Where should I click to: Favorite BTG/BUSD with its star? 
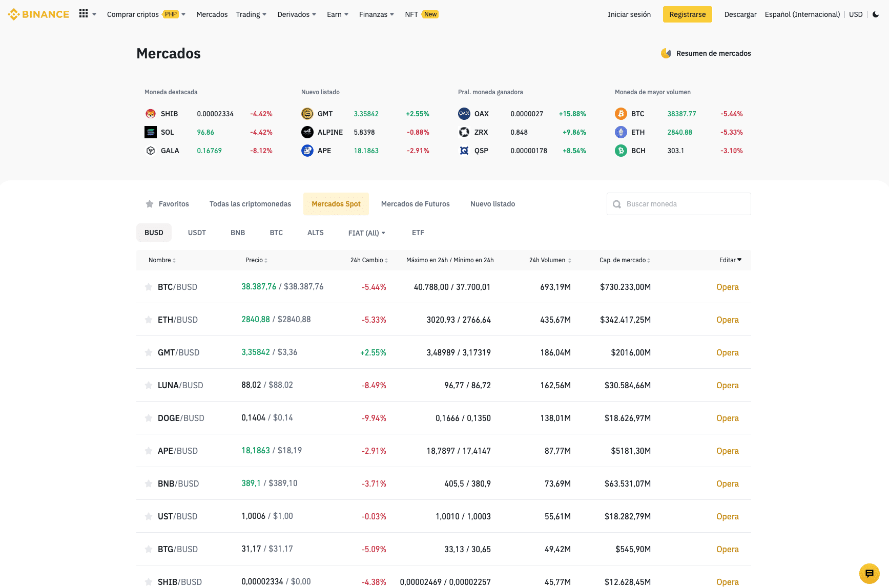149,549
